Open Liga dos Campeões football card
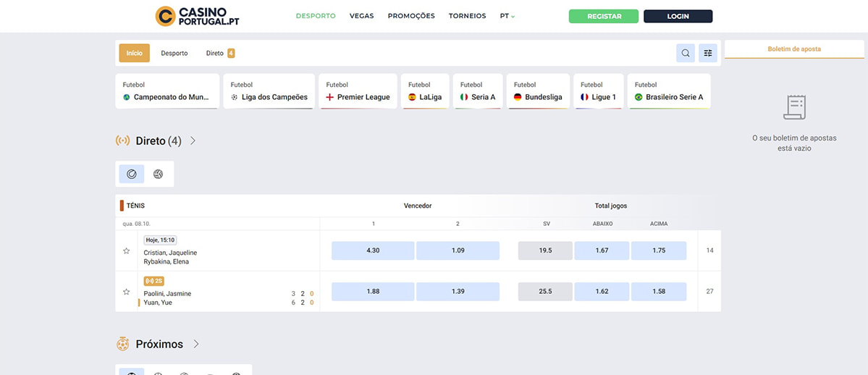The width and height of the screenshot is (868, 375). point(269,91)
